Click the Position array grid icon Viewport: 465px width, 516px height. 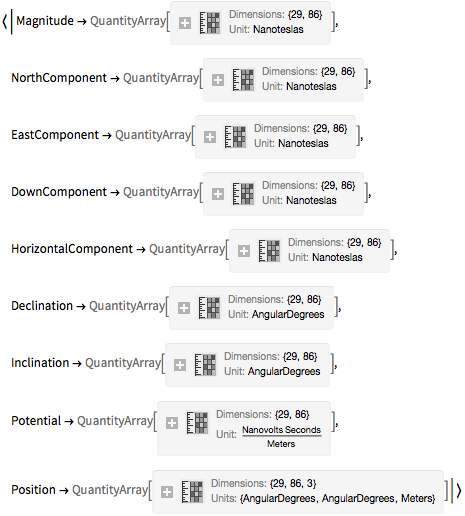[192, 492]
